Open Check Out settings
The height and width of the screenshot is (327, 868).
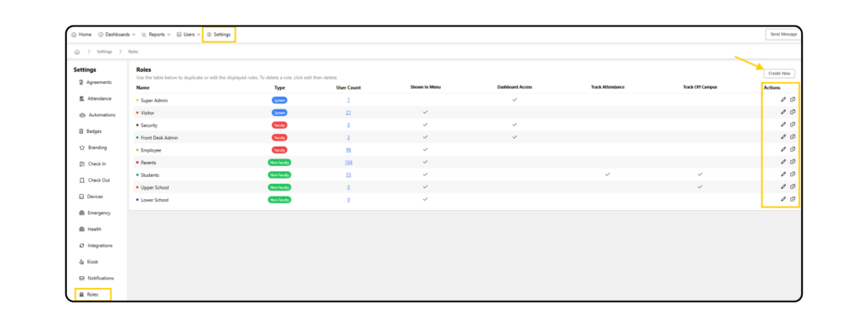coord(95,180)
